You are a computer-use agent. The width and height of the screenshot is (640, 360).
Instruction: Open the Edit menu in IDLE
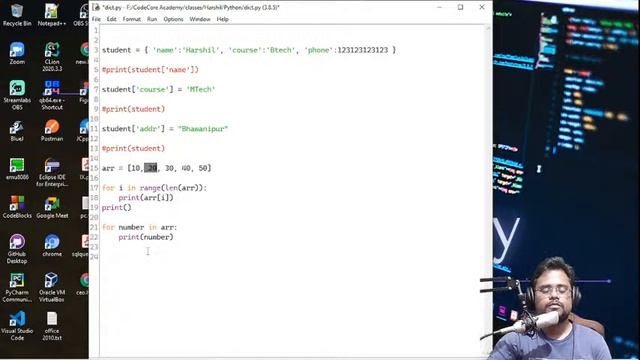point(111,19)
